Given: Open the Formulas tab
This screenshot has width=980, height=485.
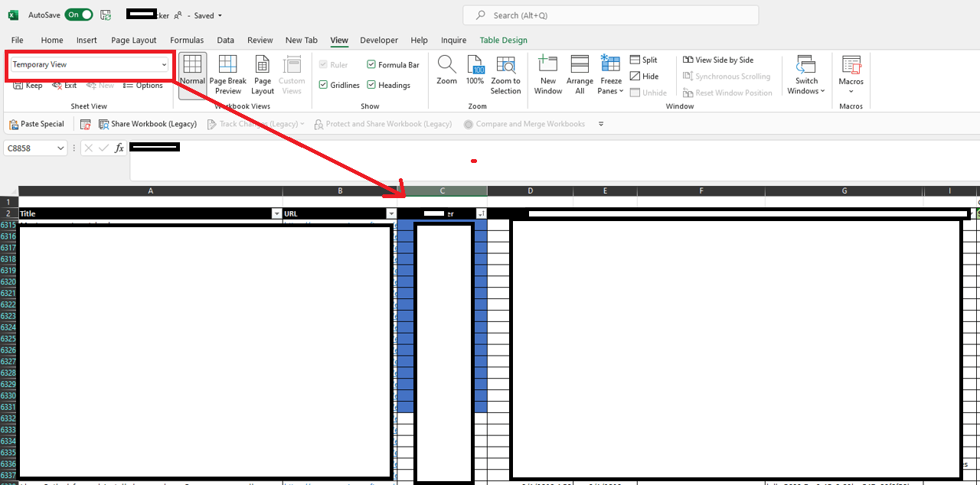Looking at the screenshot, I should (x=187, y=41).
